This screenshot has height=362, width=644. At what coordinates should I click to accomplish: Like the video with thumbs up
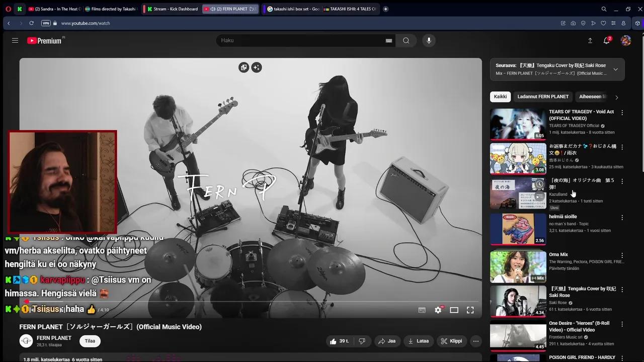click(x=339, y=341)
